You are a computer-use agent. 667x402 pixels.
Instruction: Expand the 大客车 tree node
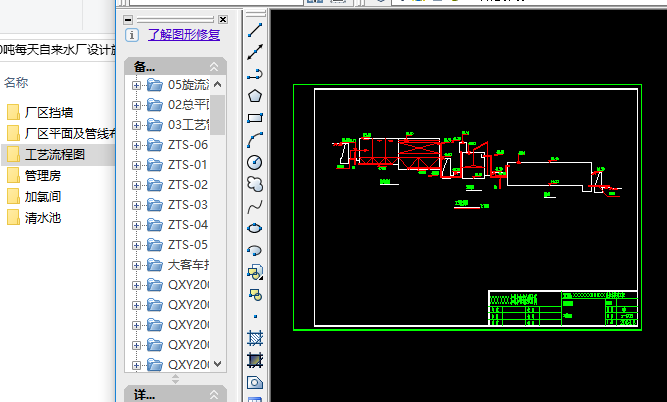136,265
